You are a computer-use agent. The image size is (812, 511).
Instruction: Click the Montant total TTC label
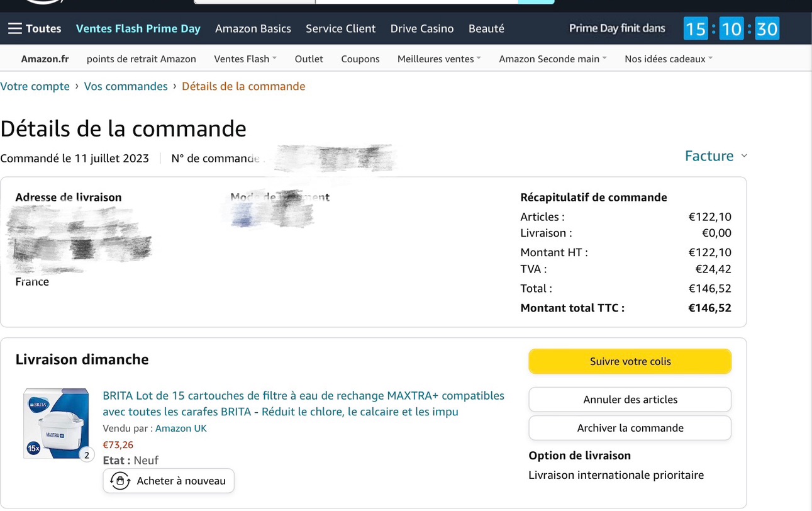[572, 308]
